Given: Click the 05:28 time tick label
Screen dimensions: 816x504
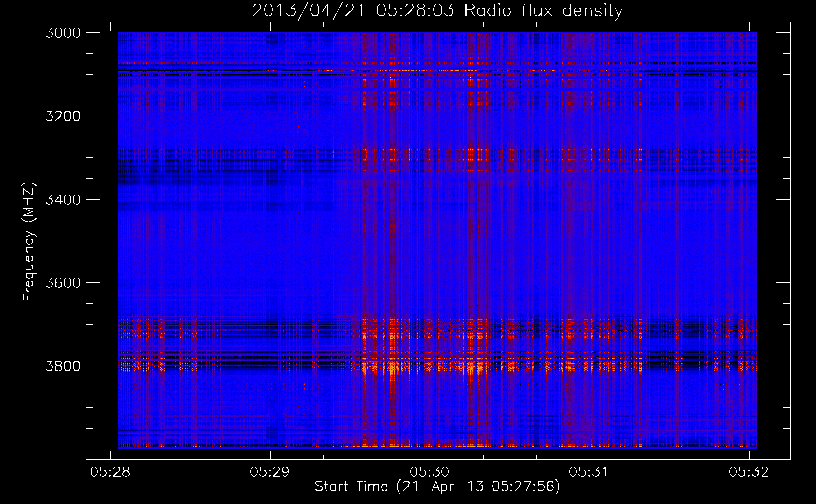Looking at the screenshot, I should click(x=110, y=472).
